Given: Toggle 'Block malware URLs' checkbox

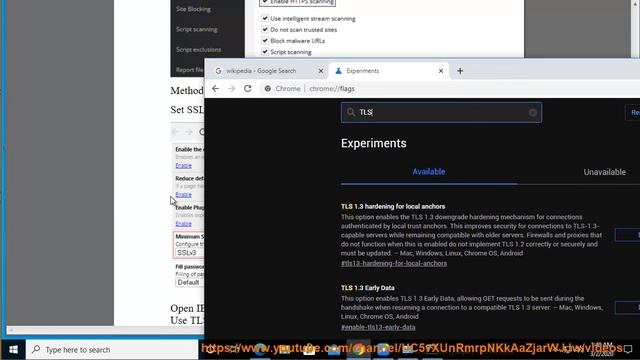Looking at the screenshot, I should [264, 40].
